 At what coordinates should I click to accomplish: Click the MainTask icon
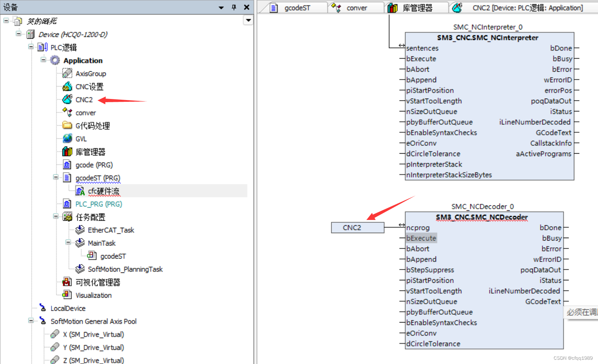[x=80, y=243]
